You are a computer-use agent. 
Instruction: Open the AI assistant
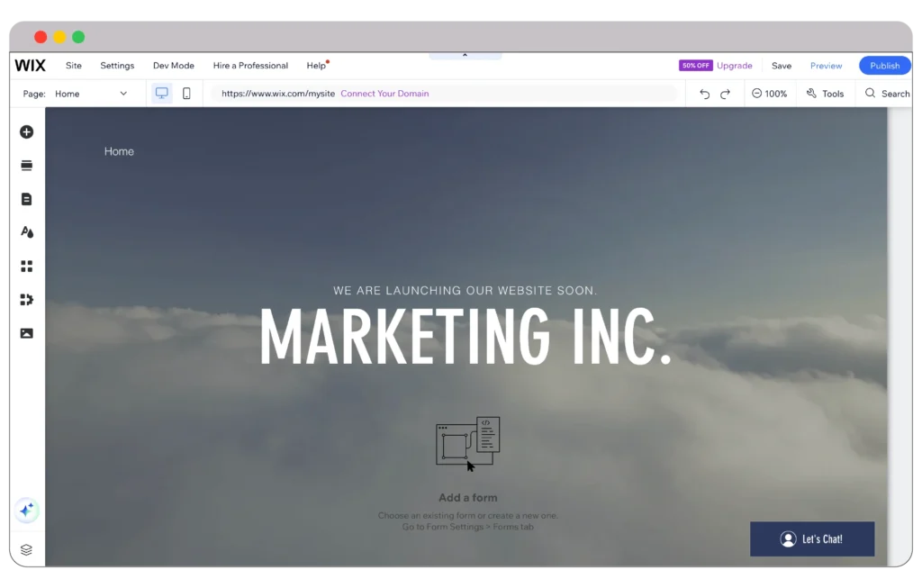[27, 511]
